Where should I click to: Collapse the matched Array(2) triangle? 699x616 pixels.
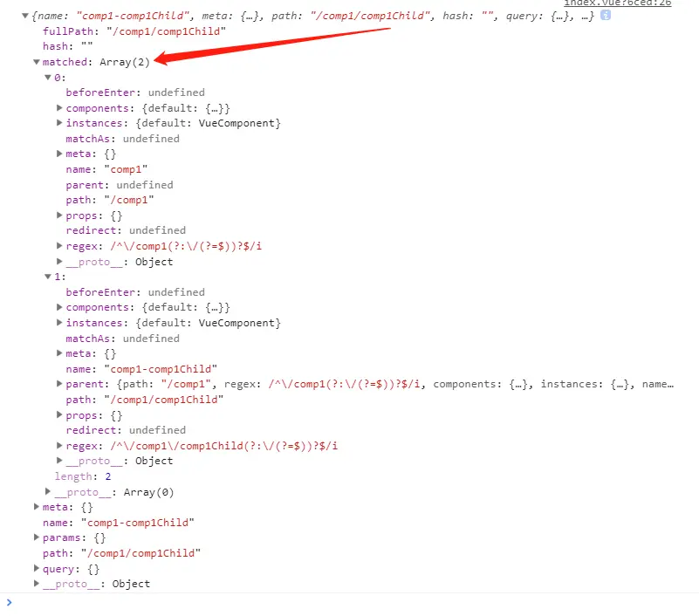point(37,62)
